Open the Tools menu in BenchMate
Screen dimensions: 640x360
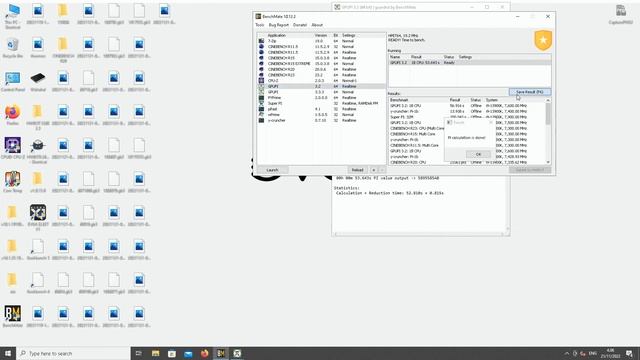(260, 25)
